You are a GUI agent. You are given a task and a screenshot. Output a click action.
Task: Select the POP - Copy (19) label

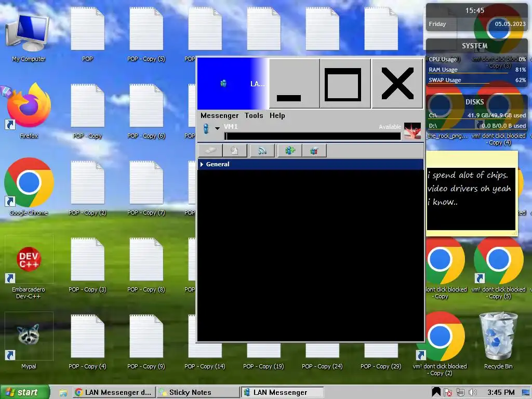263,366
